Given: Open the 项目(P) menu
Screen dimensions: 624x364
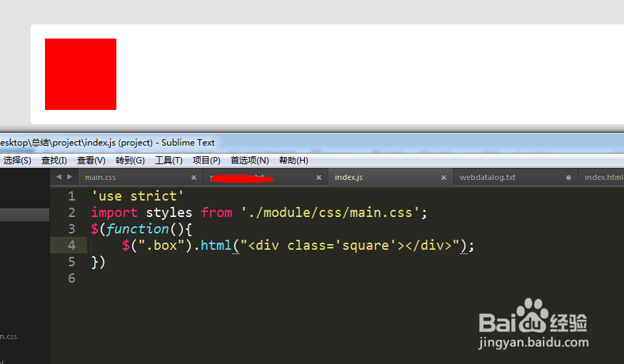Looking at the screenshot, I should click(x=206, y=161).
